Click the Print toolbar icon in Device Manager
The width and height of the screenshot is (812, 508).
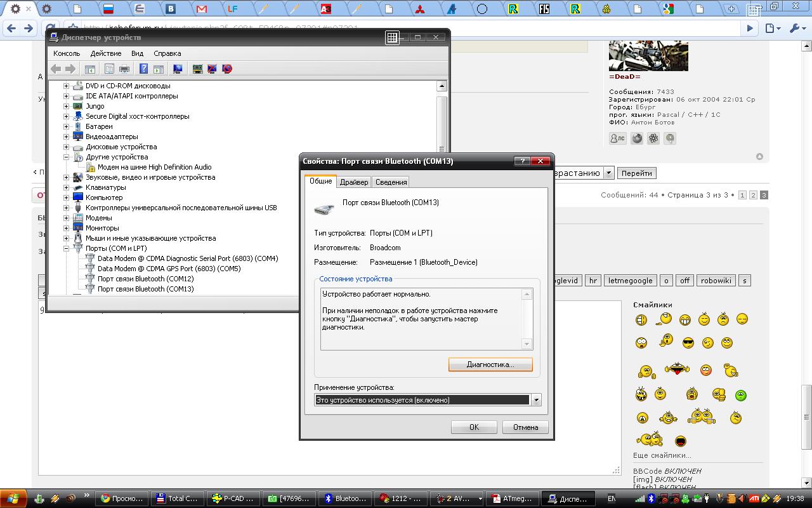[x=124, y=69]
